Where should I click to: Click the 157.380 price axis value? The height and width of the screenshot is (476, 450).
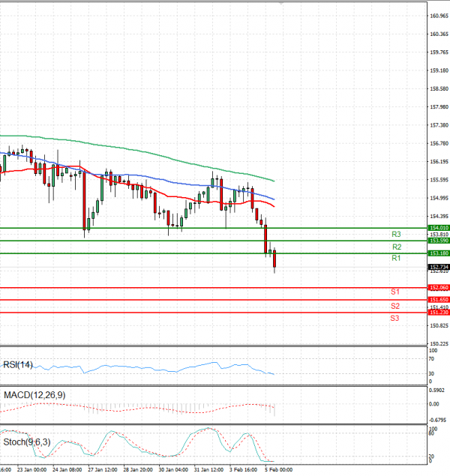click(x=439, y=125)
